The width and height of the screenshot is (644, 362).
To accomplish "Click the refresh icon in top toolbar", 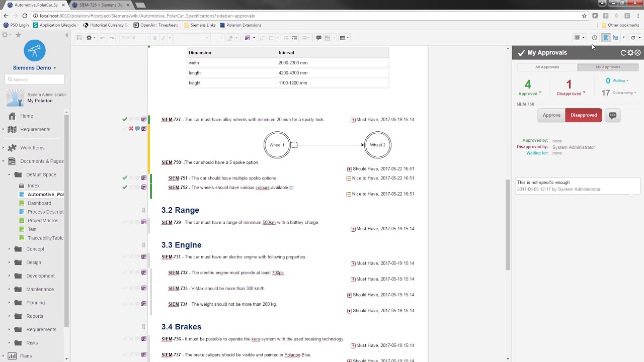I will [633, 38].
